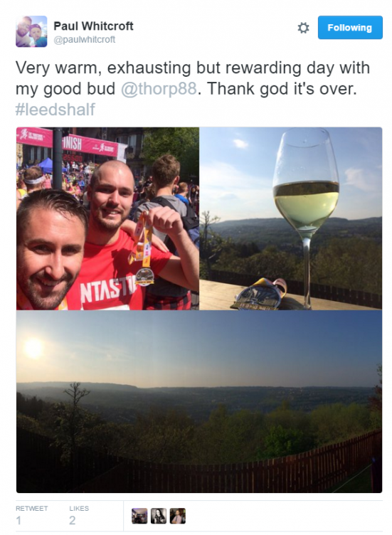Enlarge the wine glass photo

[291, 218]
